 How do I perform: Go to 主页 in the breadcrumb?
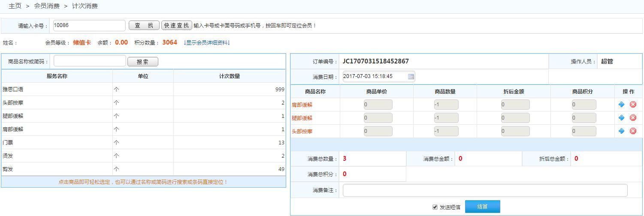[15, 6]
